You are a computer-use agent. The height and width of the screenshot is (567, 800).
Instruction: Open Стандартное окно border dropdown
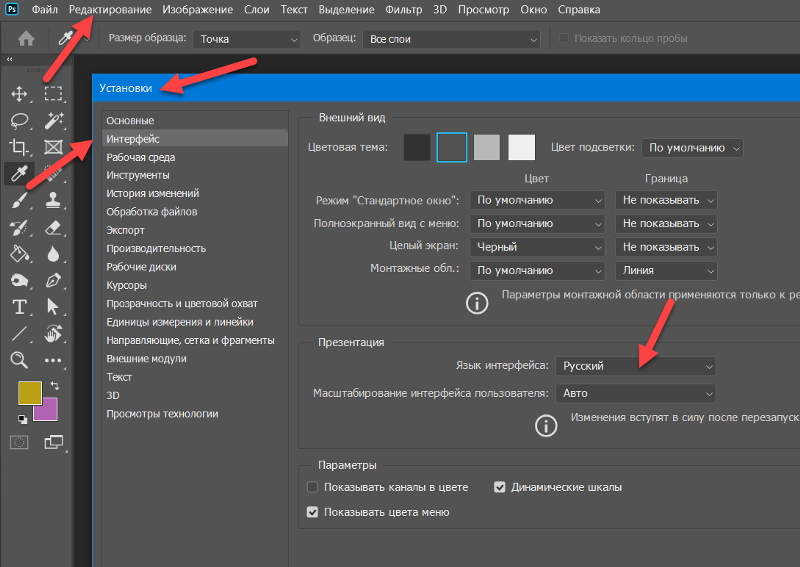click(666, 200)
